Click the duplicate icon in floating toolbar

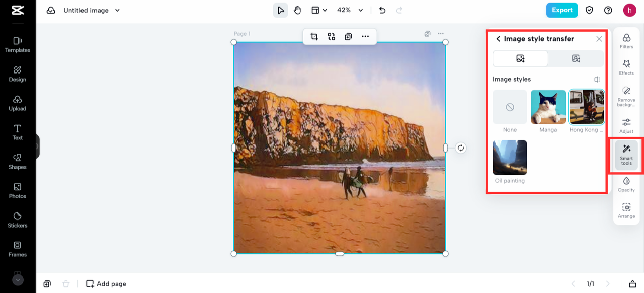348,36
